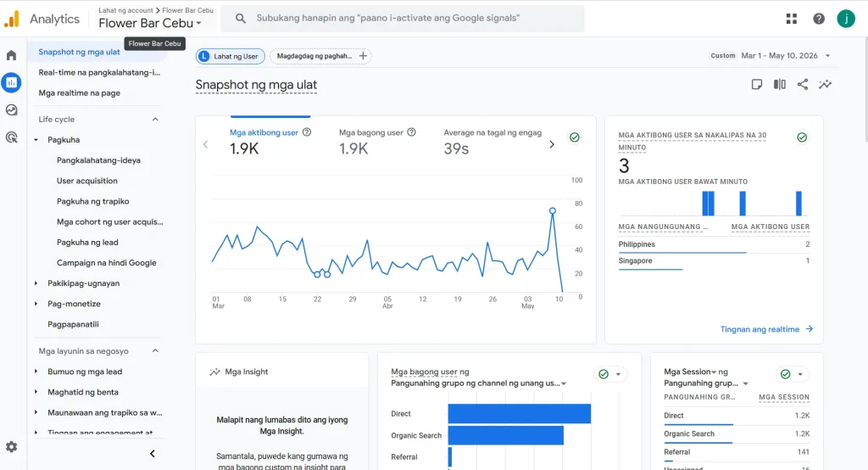
Task: Click the Singapore row in realtime card
Action: [x=714, y=261]
